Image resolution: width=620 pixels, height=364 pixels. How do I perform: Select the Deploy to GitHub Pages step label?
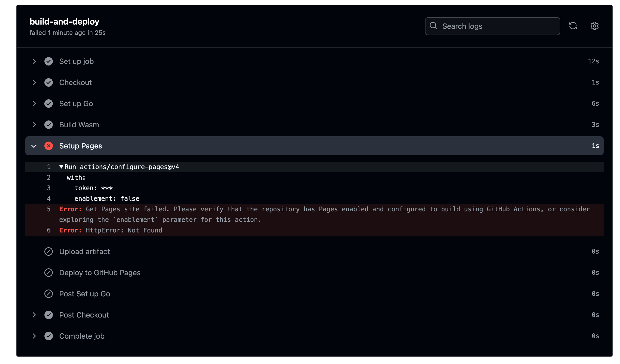(x=100, y=273)
